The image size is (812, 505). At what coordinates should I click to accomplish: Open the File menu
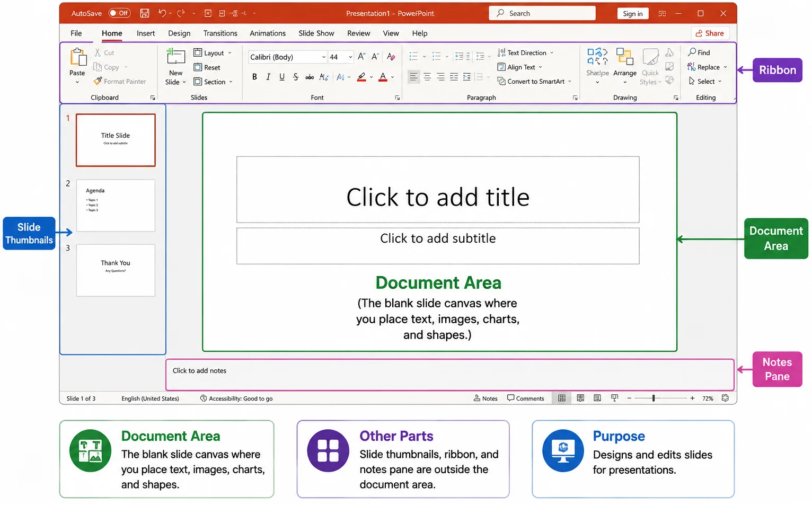[x=76, y=33]
